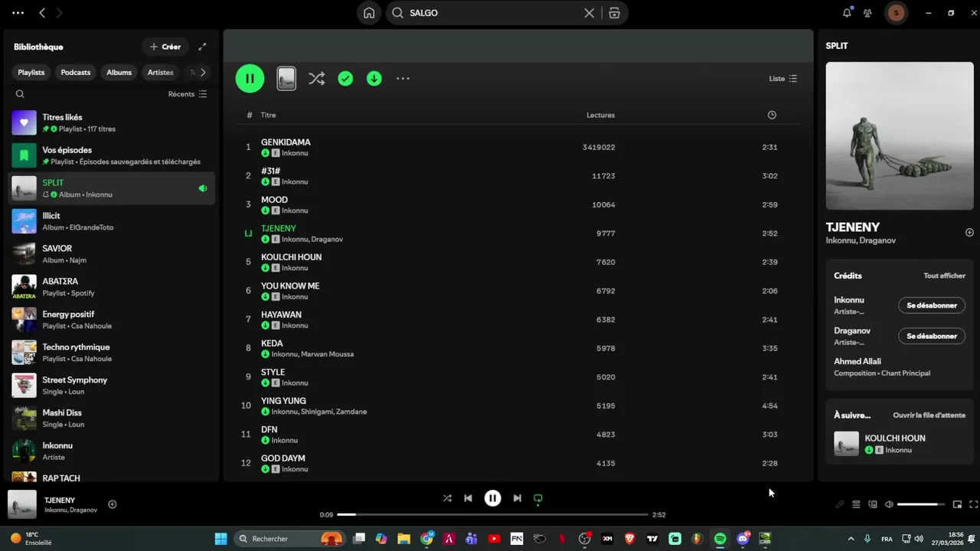Expand the library to full view
The width and height of the screenshot is (980, 551).
point(202,47)
